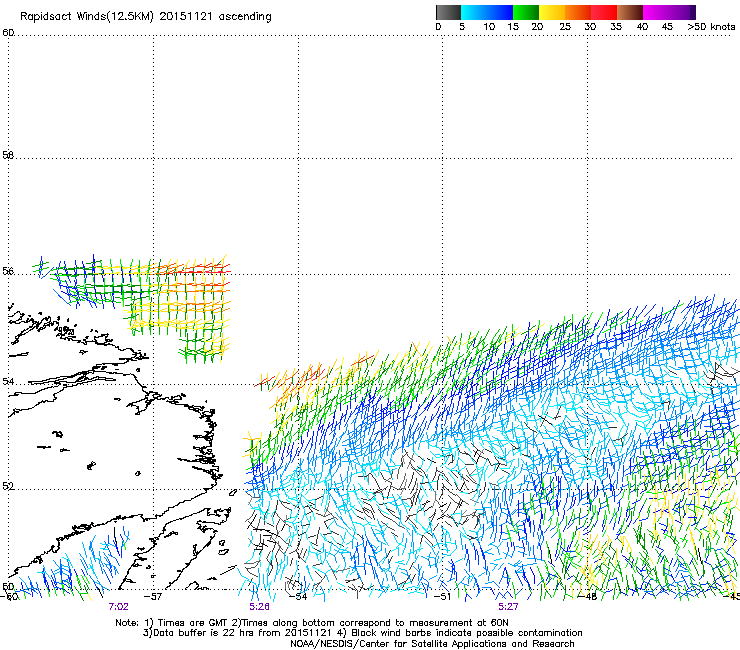Select the red 30-35 knots legend segment
Viewport: 740px width, 650px height.
point(604,12)
